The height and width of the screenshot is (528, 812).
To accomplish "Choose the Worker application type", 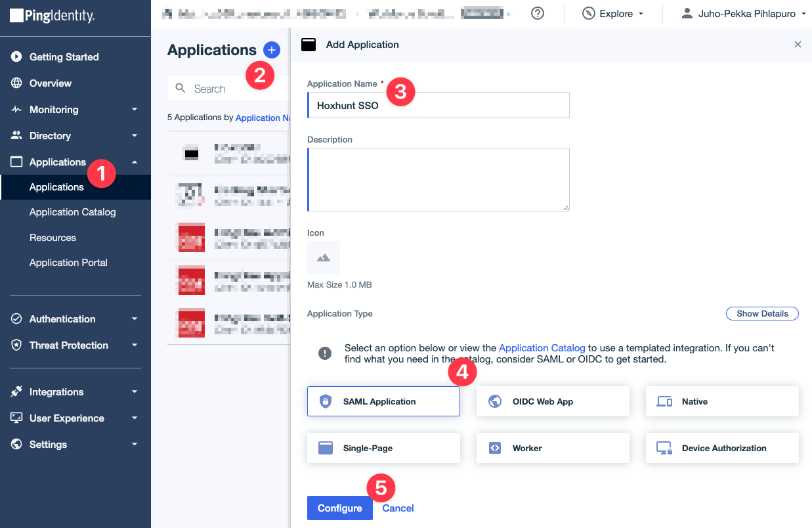I will coord(553,448).
